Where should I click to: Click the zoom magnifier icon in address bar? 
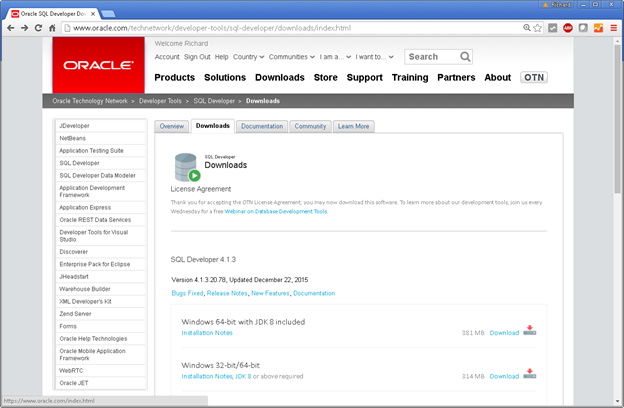click(526, 28)
